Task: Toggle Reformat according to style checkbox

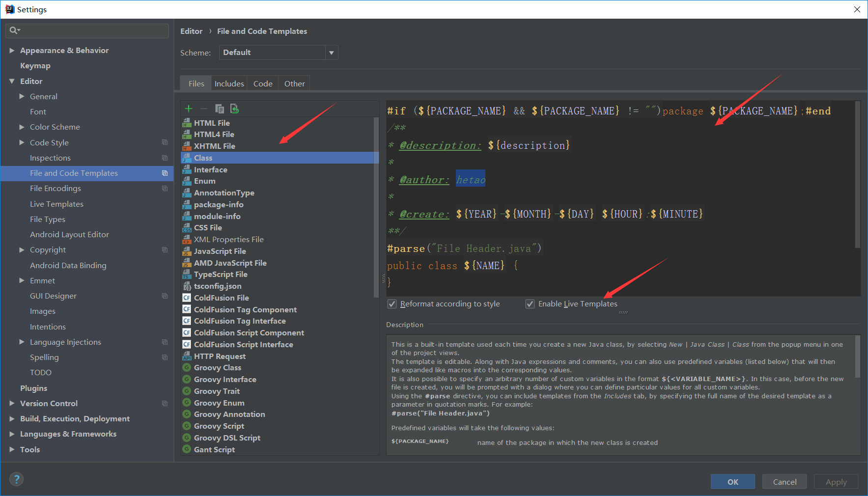Action: pos(392,304)
